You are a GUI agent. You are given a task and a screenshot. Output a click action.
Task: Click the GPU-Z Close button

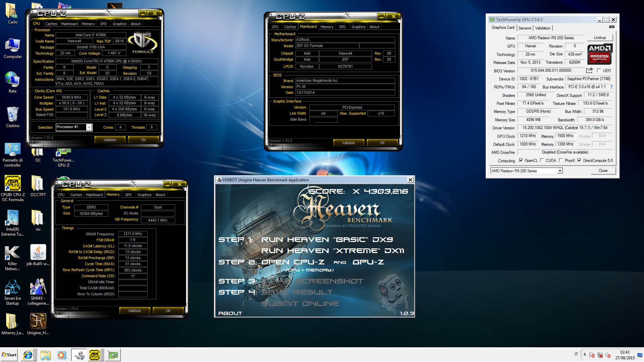click(x=603, y=171)
